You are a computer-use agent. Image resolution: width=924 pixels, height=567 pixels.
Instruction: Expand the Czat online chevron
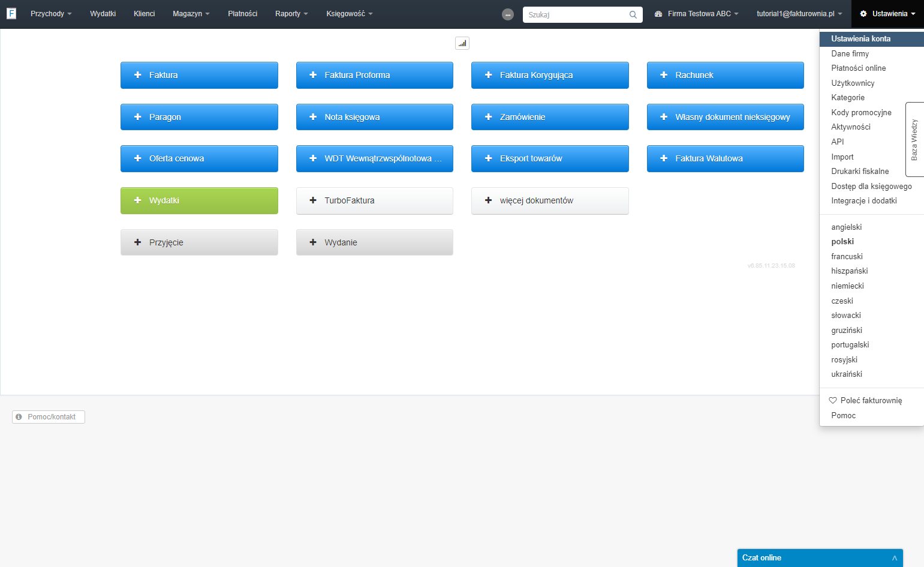click(x=895, y=558)
